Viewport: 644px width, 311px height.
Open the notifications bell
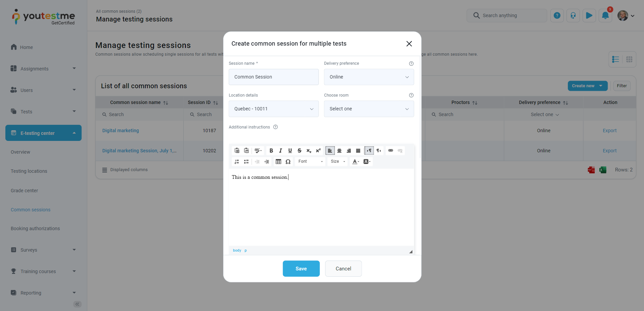tap(605, 15)
